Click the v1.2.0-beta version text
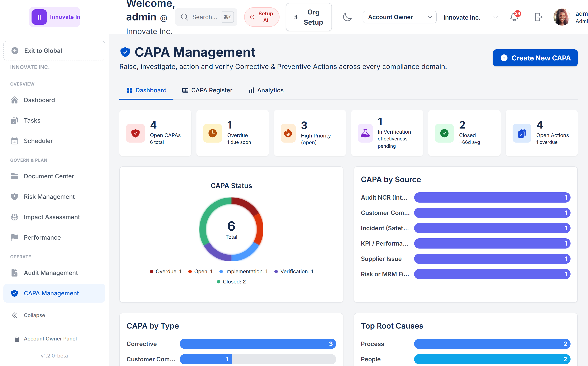 tap(54, 356)
